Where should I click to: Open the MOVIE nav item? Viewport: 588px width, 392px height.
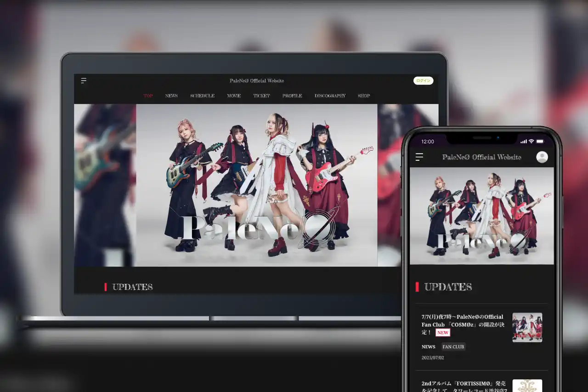point(234,96)
